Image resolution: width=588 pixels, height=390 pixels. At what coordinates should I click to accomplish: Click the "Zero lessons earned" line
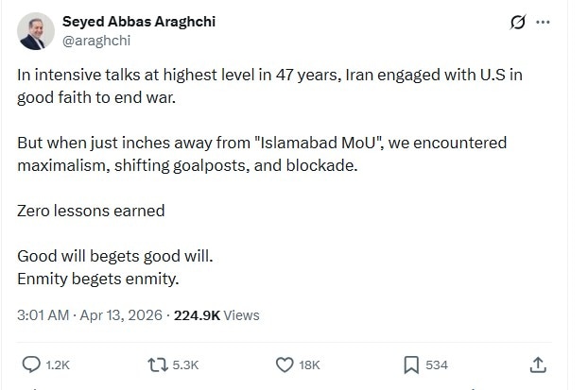91,211
